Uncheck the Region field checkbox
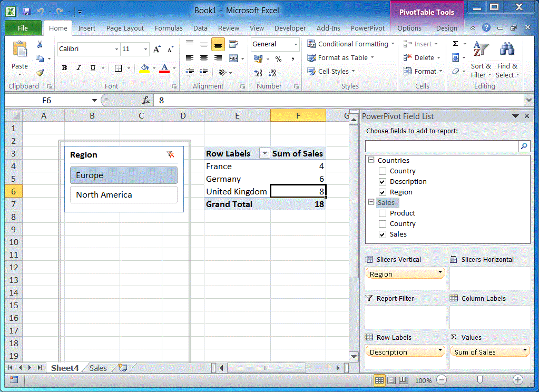Viewport: 539px width, 392px height. (382, 192)
